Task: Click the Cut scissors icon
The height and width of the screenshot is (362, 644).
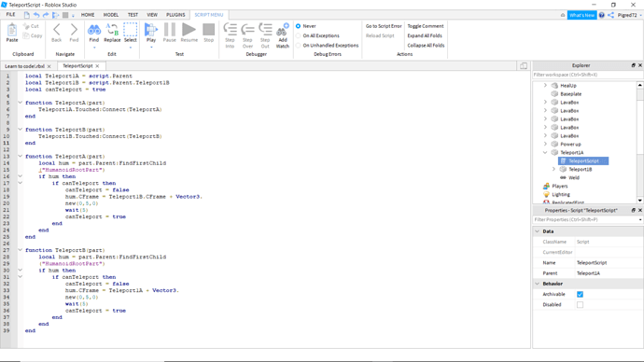Action: click(26, 26)
